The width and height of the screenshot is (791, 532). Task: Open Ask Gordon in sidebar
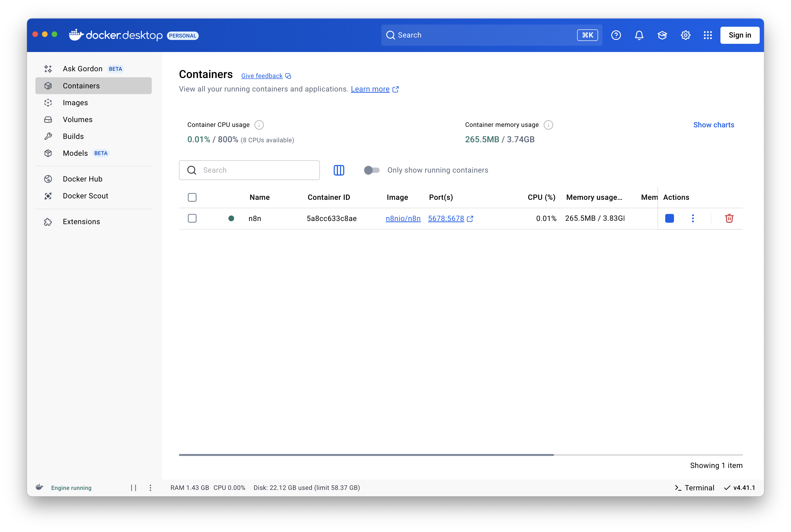[93, 69]
